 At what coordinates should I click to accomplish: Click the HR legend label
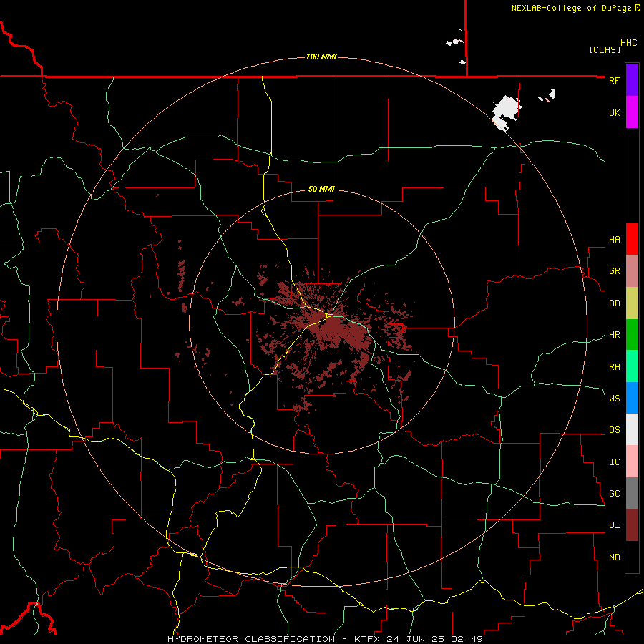pyautogui.click(x=614, y=335)
